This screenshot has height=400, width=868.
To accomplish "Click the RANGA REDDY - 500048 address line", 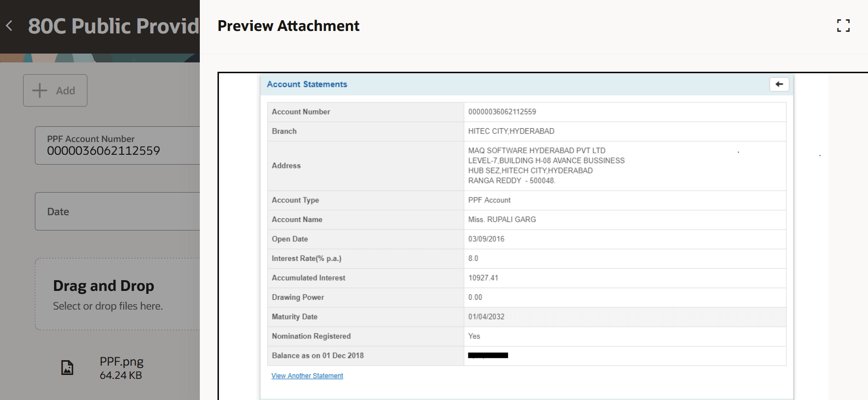I will pyautogui.click(x=511, y=180).
